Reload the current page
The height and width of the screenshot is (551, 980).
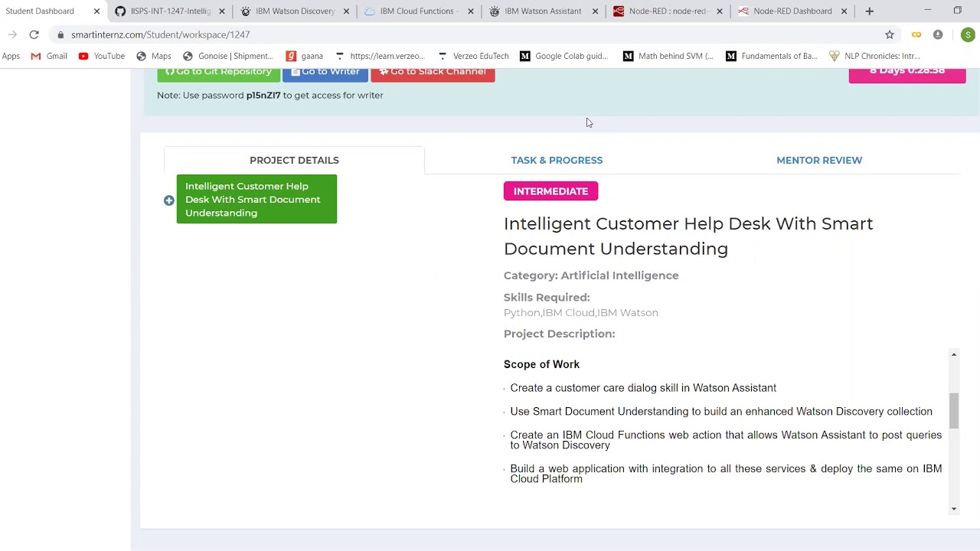pos(34,34)
